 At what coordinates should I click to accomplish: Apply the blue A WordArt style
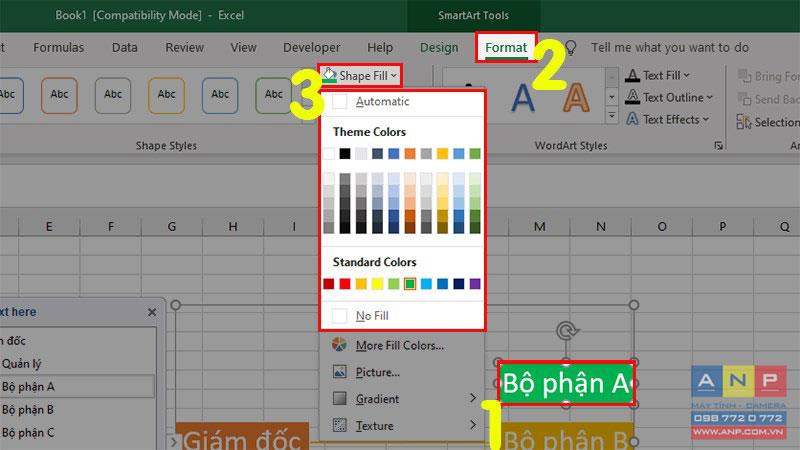tap(523, 98)
